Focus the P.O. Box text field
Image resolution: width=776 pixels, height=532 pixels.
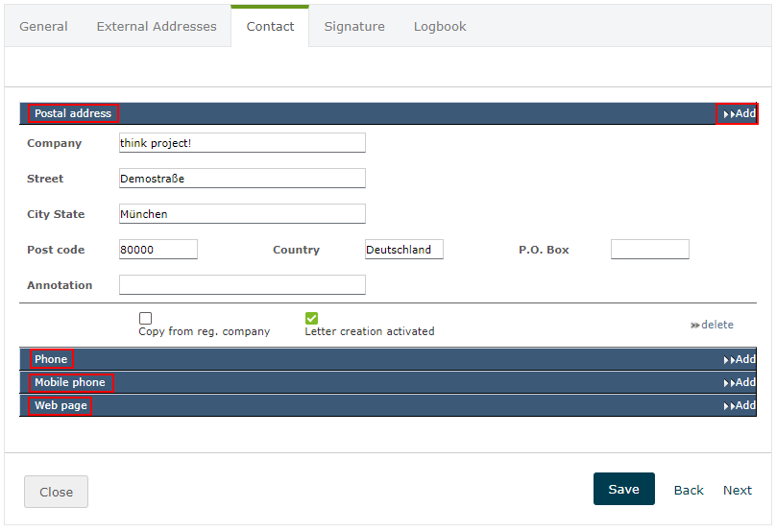[649, 250]
